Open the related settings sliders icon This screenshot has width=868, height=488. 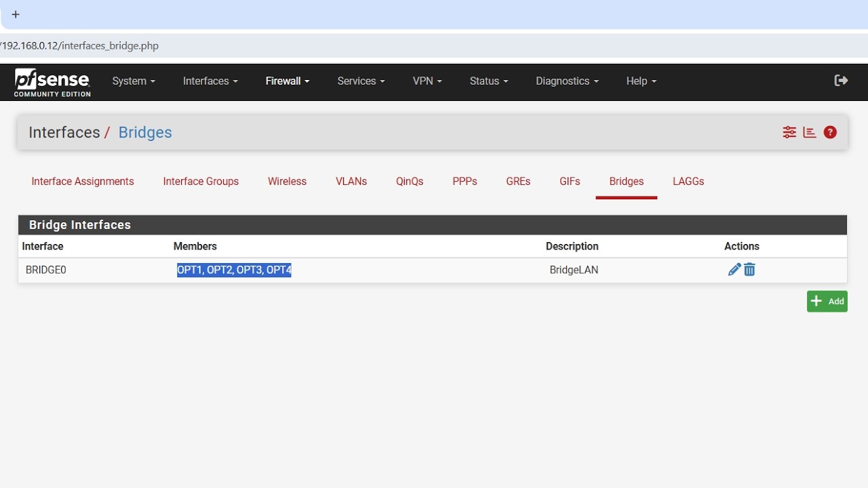[x=789, y=132]
